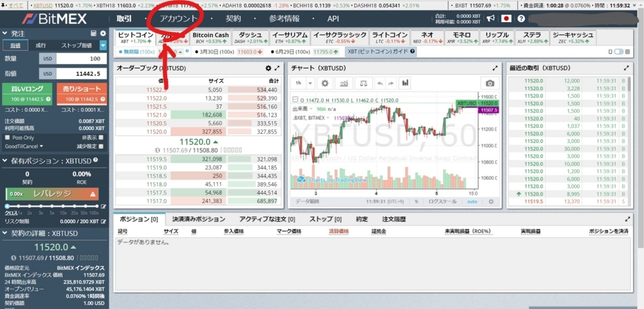Click the compare scales icon in chart
The width and height of the screenshot is (644, 309).
click(x=364, y=84)
